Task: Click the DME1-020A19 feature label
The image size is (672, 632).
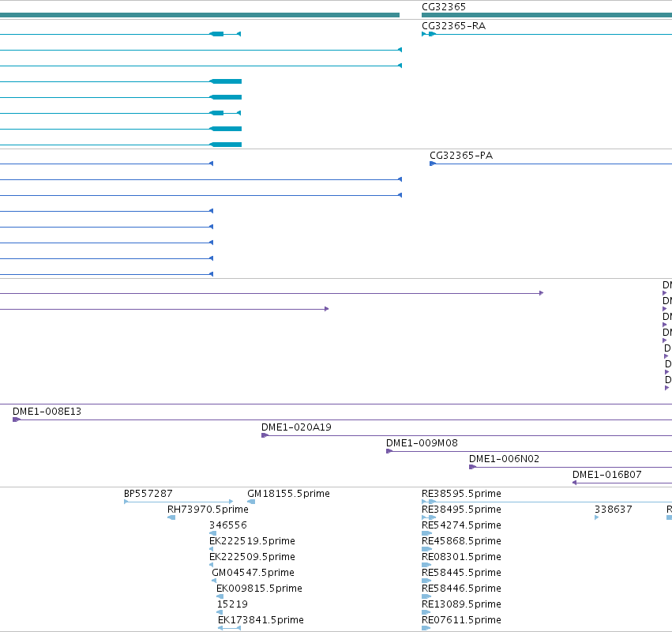Action: pos(296,427)
